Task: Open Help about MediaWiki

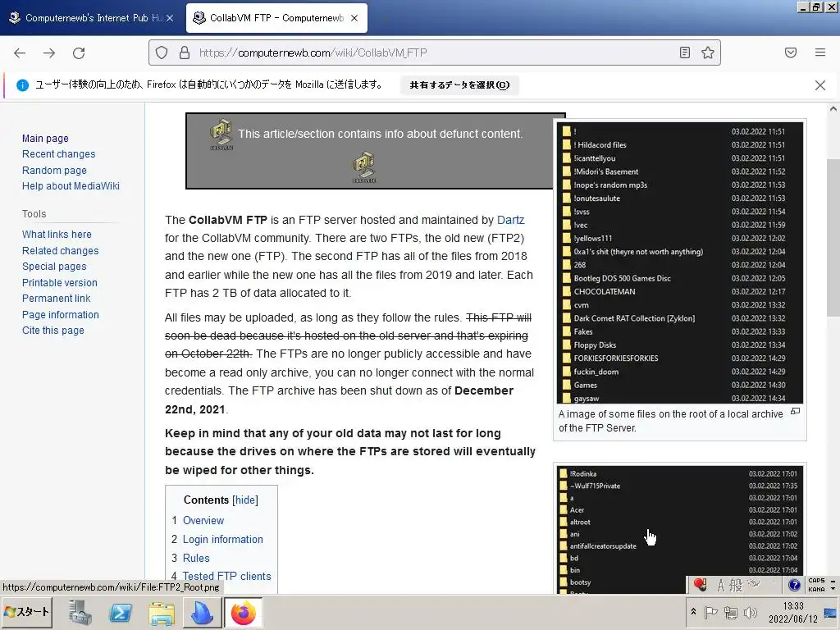Action: coord(71,186)
